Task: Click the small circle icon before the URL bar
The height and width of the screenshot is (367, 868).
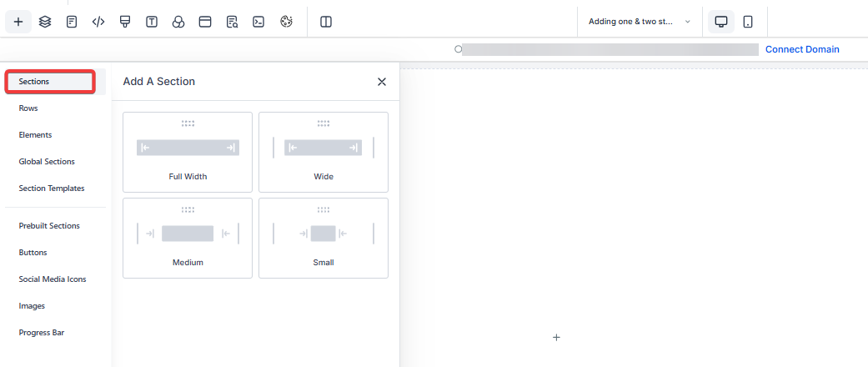Action: [x=458, y=49]
